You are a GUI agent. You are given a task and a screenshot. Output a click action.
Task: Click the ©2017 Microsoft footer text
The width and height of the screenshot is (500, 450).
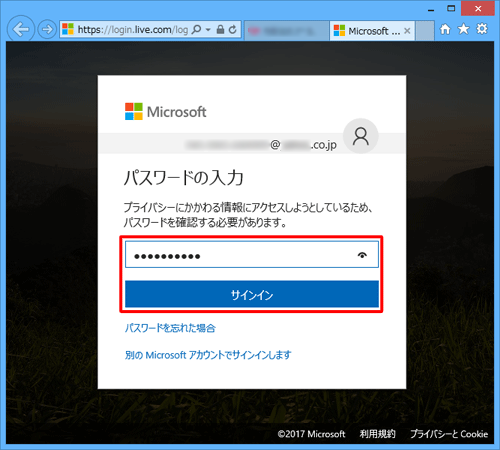[x=311, y=434]
